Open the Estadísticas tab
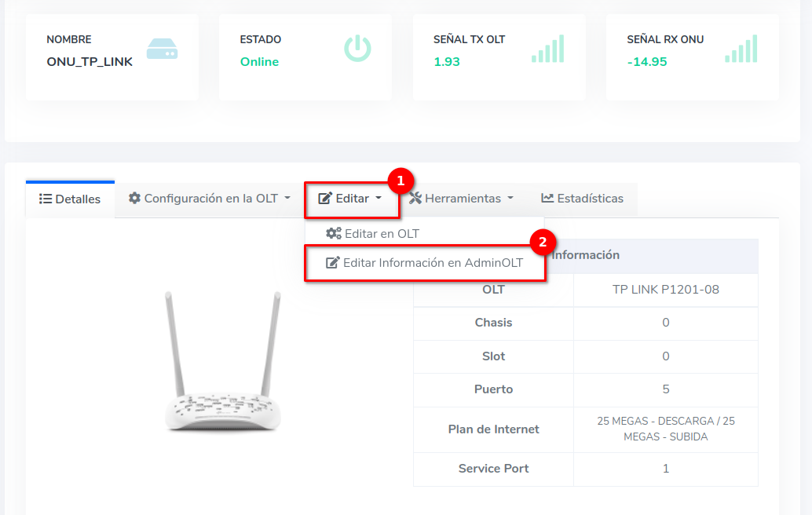 [582, 199]
